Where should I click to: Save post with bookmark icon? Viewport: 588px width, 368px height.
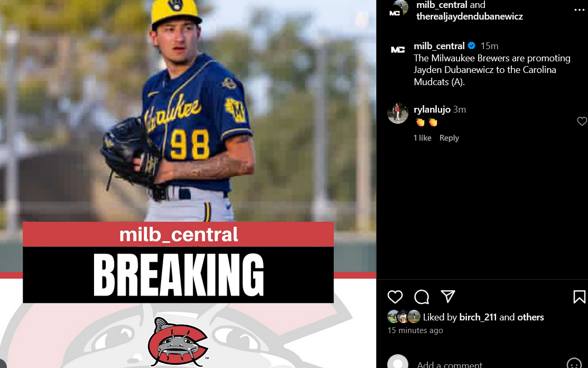coord(580,297)
